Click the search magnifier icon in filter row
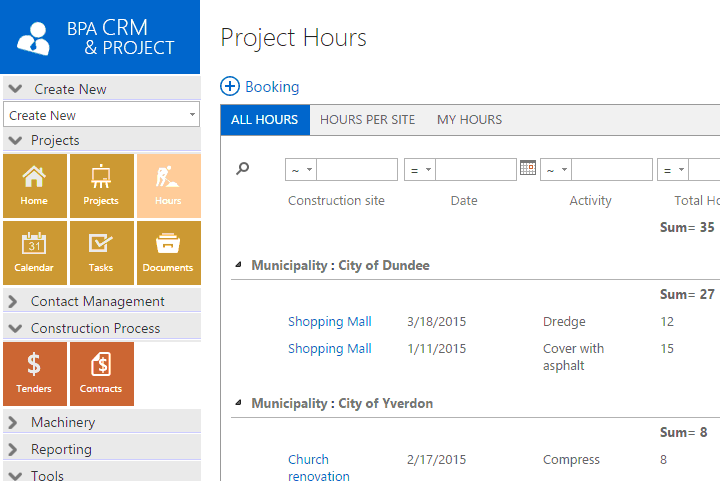This screenshot has width=720, height=481. point(242,168)
